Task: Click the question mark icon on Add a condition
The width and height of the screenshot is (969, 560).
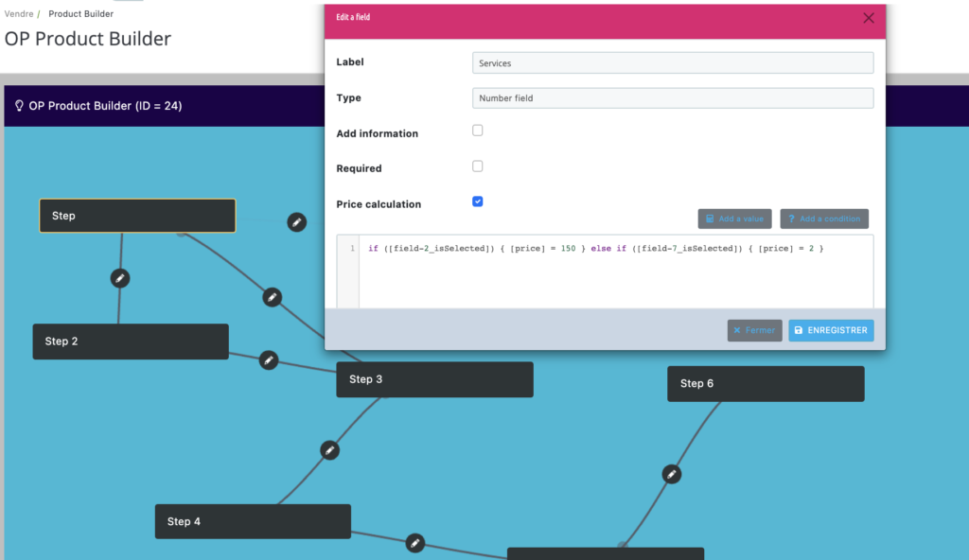Action: click(791, 219)
